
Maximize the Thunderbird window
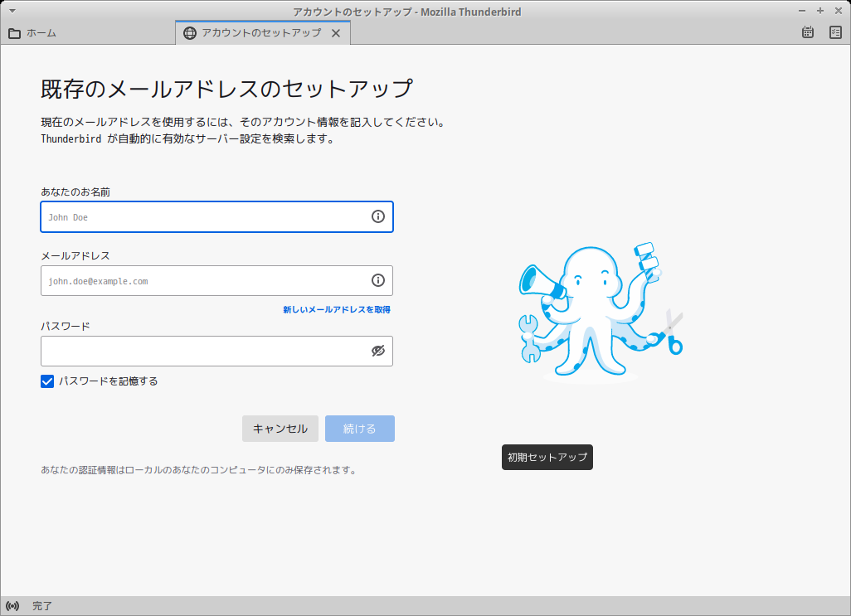820,11
